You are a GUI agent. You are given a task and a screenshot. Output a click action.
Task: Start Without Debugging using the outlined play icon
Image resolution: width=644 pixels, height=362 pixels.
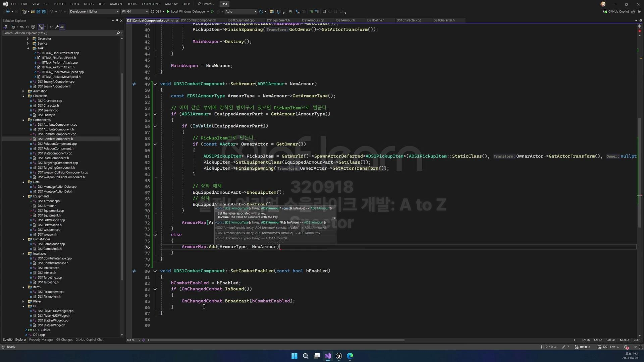tap(212, 11)
